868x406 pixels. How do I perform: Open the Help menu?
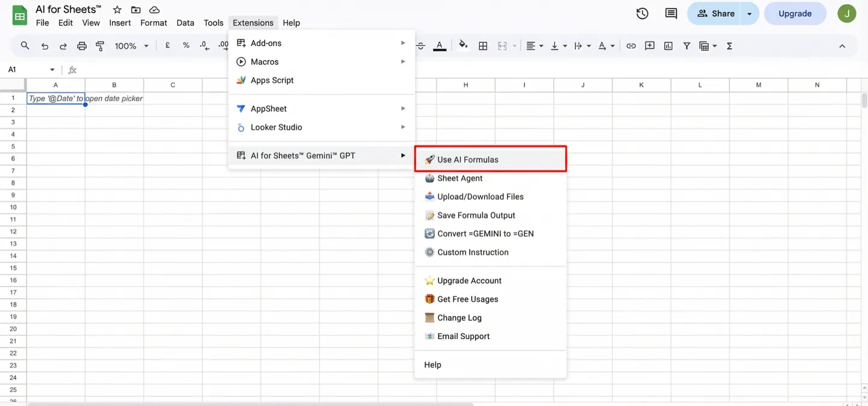(x=291, y=22)
